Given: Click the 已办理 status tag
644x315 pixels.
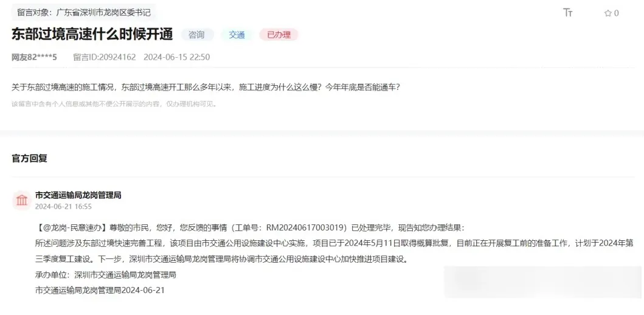Looking at the screenshot, I should (279, 35).
